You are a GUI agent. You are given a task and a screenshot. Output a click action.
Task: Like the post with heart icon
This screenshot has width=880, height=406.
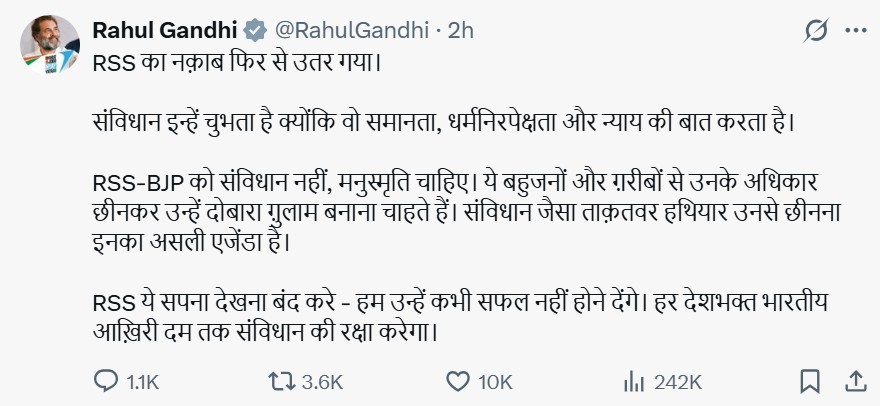[x=455, y=381]
